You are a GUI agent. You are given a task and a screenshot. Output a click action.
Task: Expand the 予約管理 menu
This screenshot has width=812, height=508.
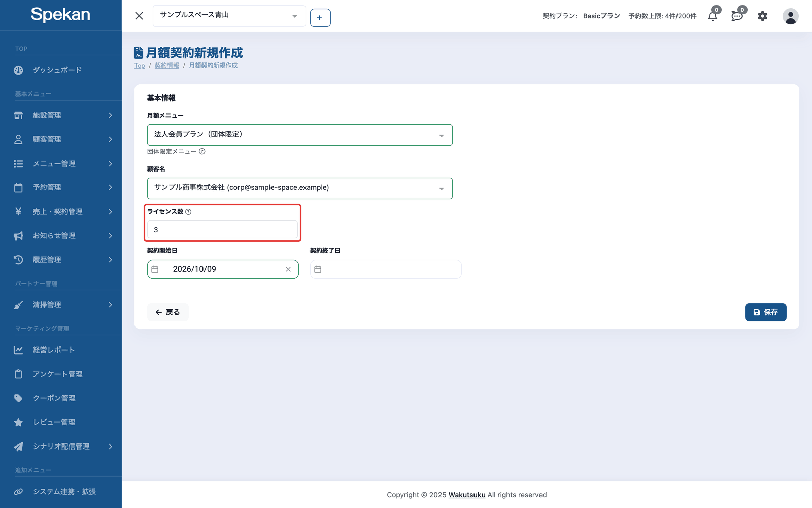click(x=61, y=187)
